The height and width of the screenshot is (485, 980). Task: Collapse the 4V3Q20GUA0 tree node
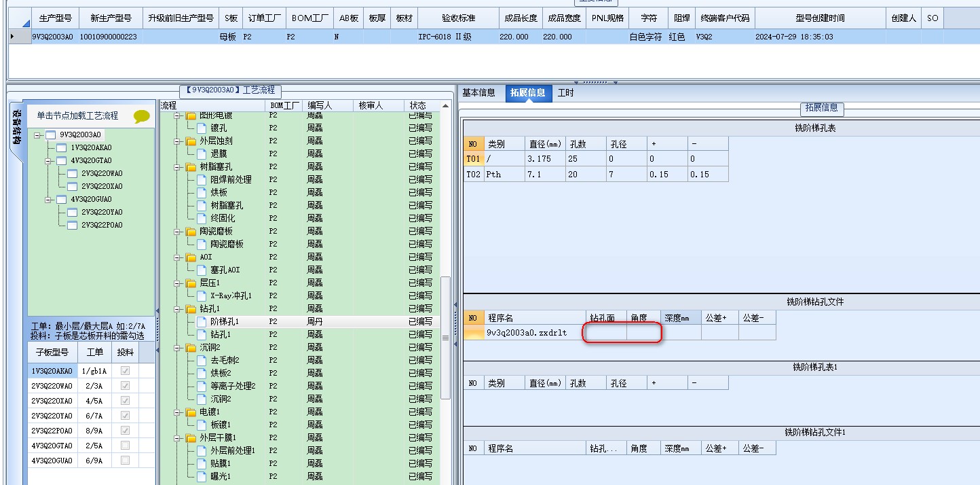point(48,200)
